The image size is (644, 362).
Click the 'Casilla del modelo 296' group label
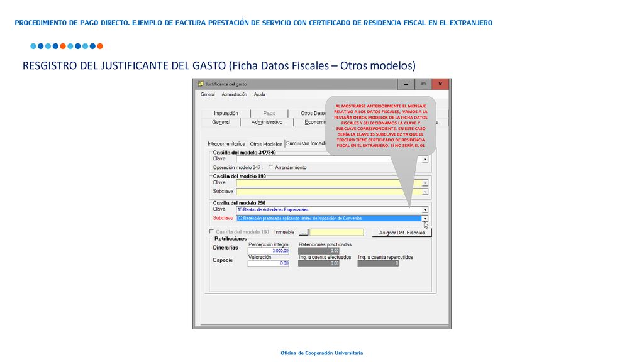(x=239, y=203)
